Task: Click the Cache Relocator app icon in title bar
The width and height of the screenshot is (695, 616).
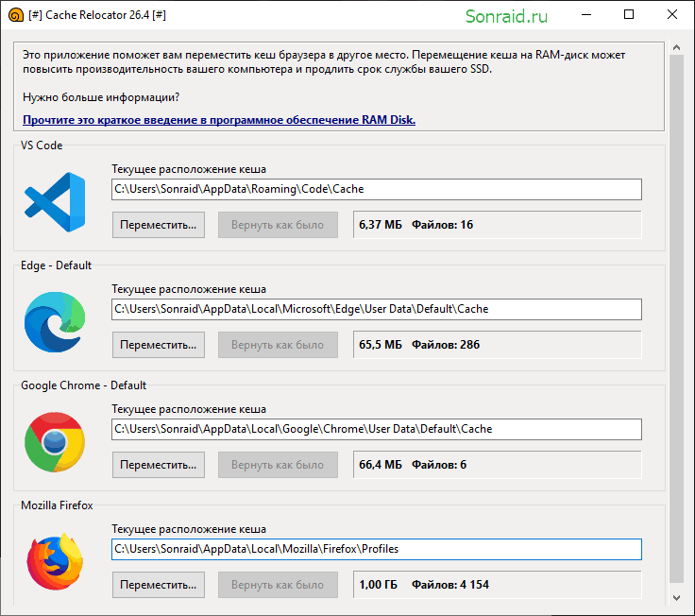Action: pyautogui.click(x=16, y=15)
